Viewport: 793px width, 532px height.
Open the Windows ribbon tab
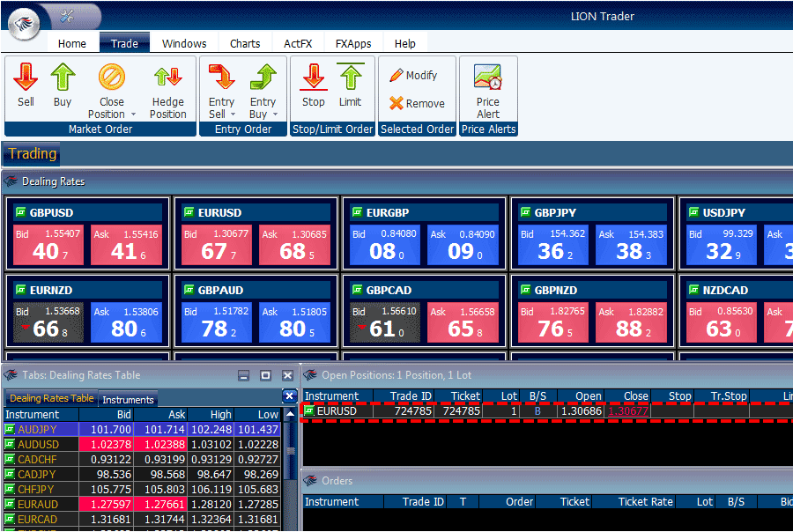184,43
